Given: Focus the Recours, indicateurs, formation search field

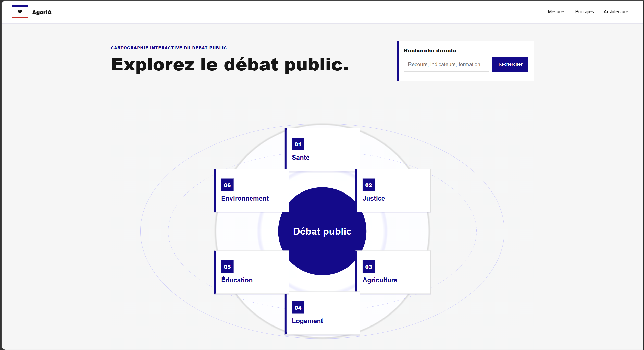Looking at the screenshot, I should 446,64.
